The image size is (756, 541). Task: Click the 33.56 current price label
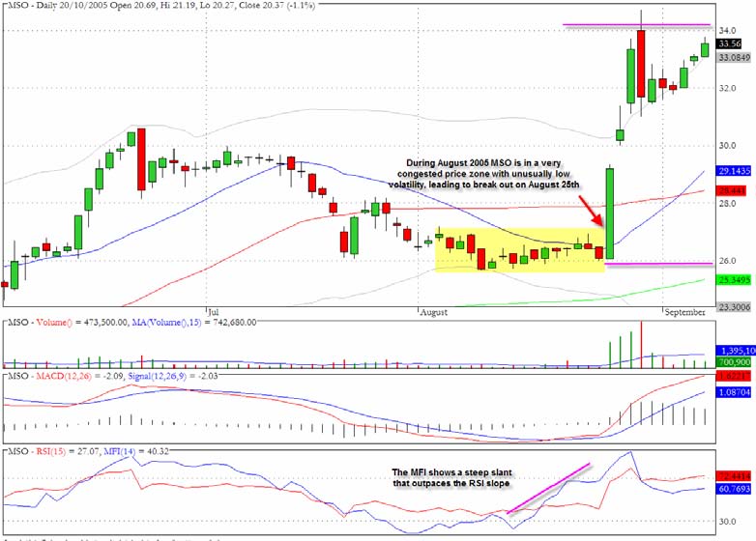tap(729, 43)
